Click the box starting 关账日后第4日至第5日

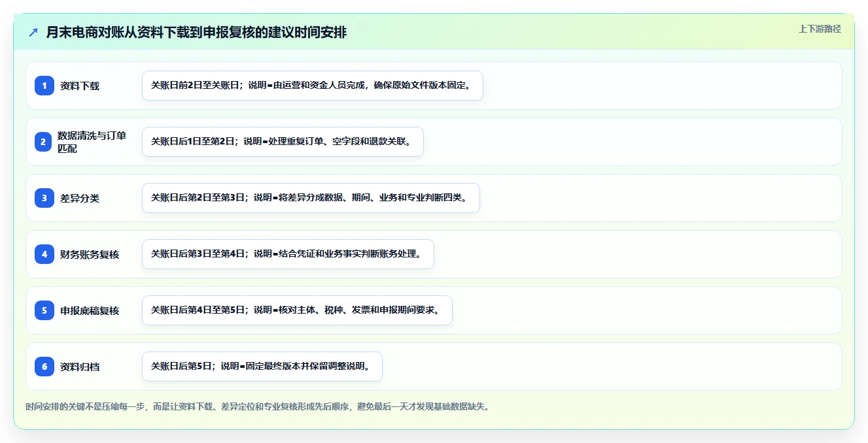(297, 310)
